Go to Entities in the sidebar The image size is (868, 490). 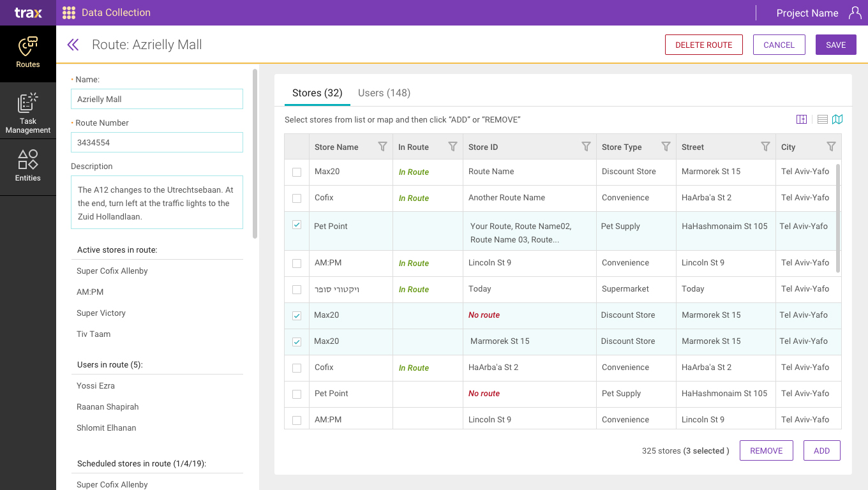click(28, 166)
